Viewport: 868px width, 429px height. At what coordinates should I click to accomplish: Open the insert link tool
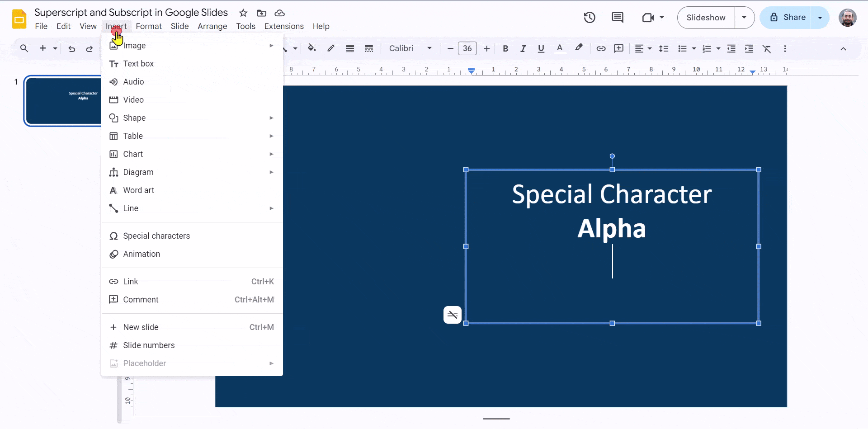601,48
